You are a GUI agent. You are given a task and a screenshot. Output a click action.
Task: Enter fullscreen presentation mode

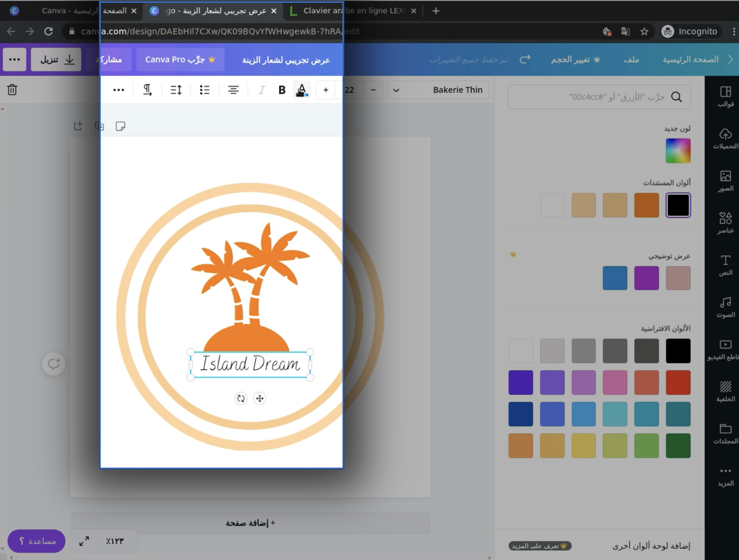click(x=84, y=541)
